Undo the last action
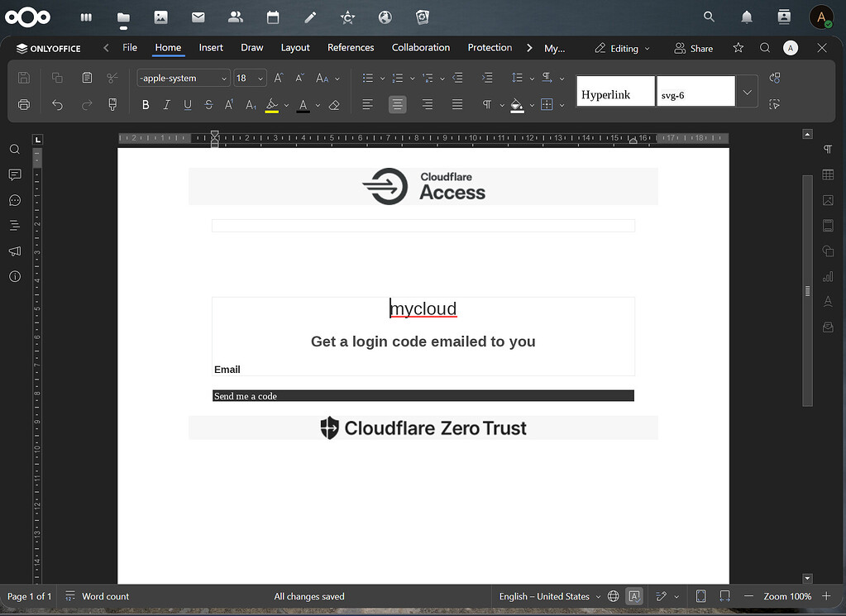Screen dimensions: 846x616 57,105
